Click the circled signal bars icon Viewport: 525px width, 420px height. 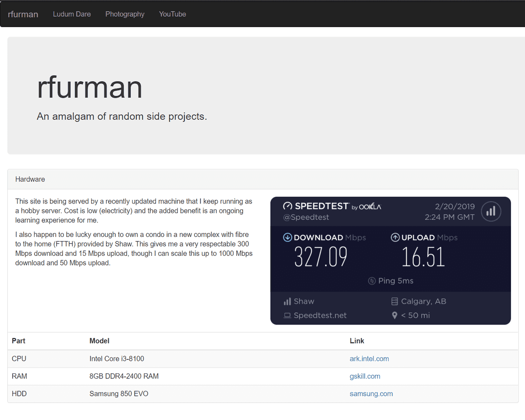[x=491, y=211]
